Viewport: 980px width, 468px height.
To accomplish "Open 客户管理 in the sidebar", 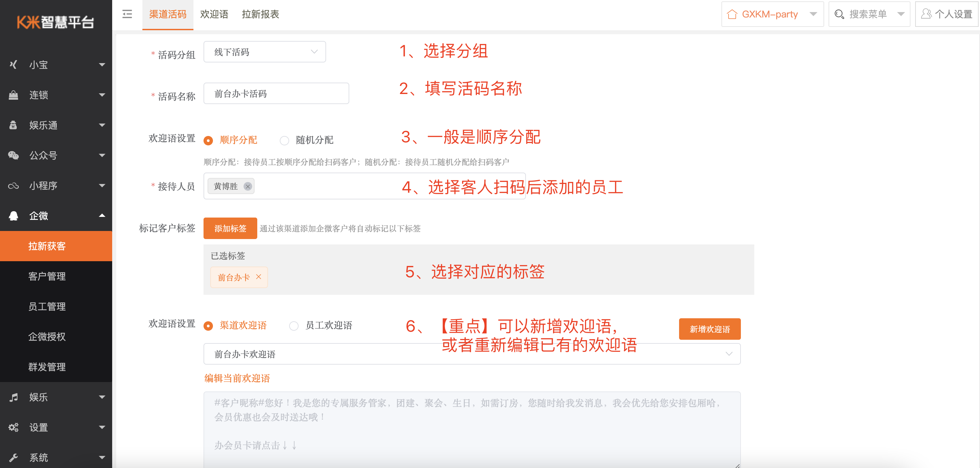I will [x=56, y=276].
